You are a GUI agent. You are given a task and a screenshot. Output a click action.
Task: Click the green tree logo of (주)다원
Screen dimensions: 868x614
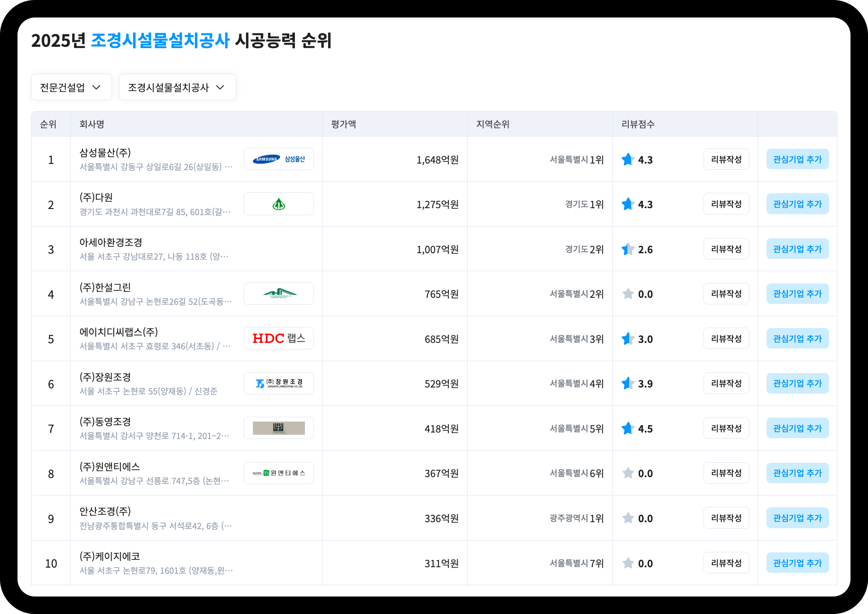[279, 204]
